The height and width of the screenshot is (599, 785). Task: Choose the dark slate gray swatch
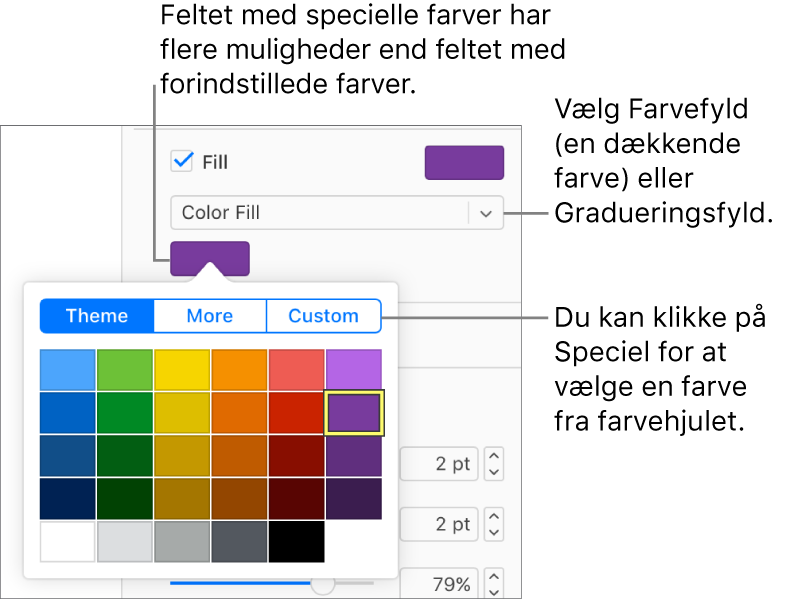pyautogui.click(x=239, y=541)
